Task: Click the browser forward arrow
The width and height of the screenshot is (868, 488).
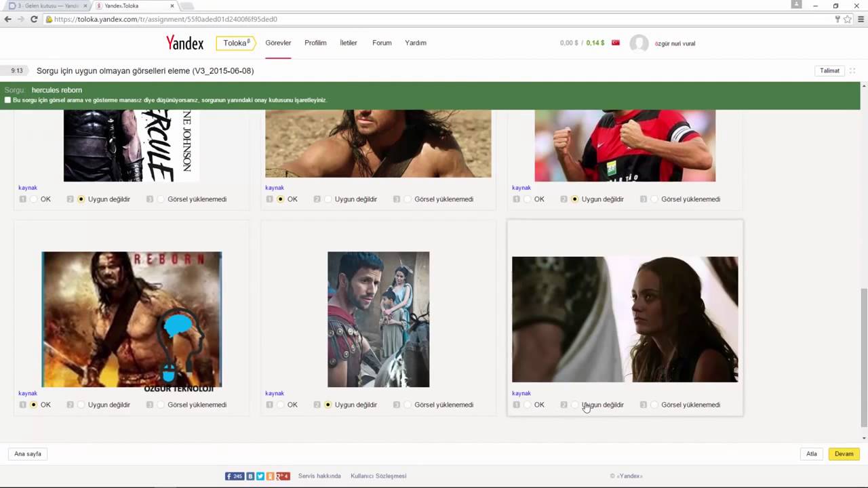Action: coord(20,19)
